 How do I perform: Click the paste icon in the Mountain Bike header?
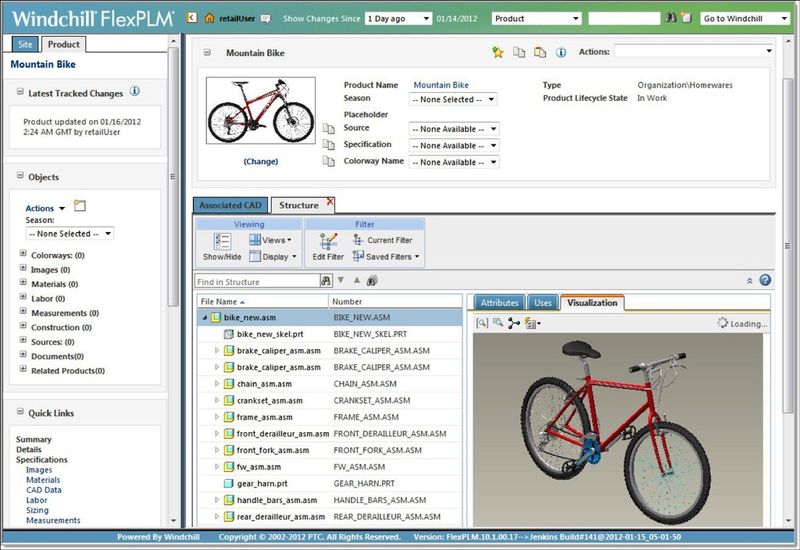point(540,52)
